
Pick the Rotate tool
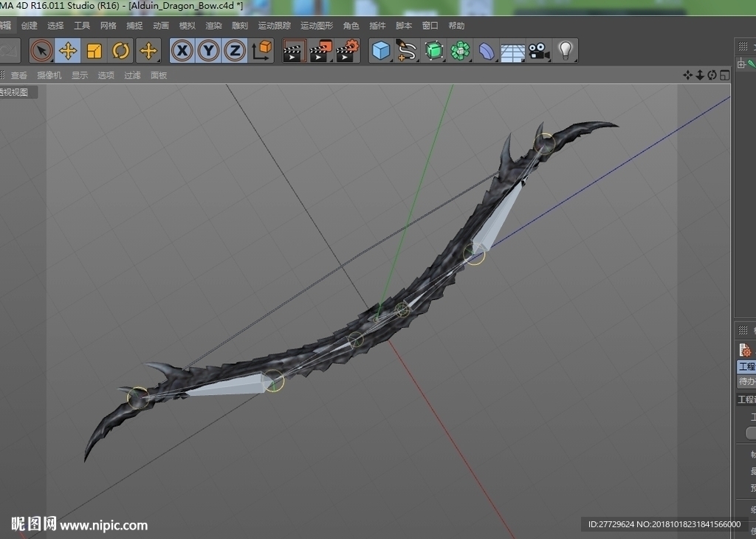point(120,51)
